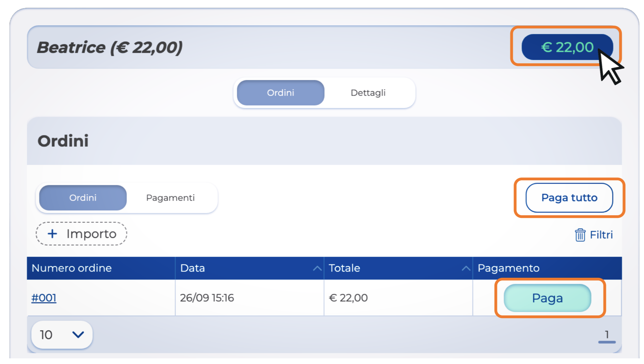Click the € 22,00 balance button
This screenshot has width=644, height=364.
pos(567,47)
